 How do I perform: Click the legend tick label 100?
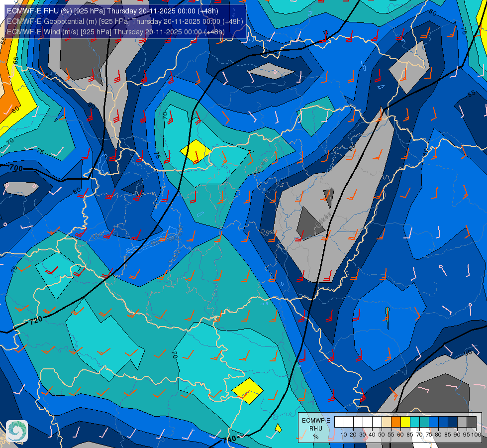point(477,435)
